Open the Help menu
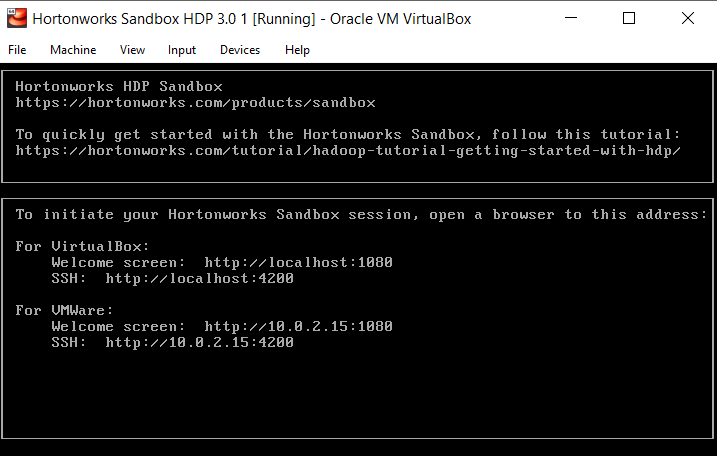Screen dimensions: 717x456 point(297,50)
